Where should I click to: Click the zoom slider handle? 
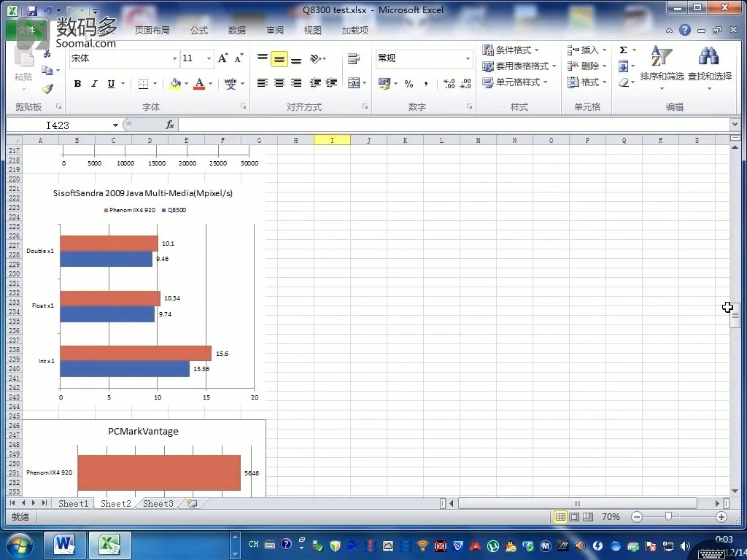[668, 517]
